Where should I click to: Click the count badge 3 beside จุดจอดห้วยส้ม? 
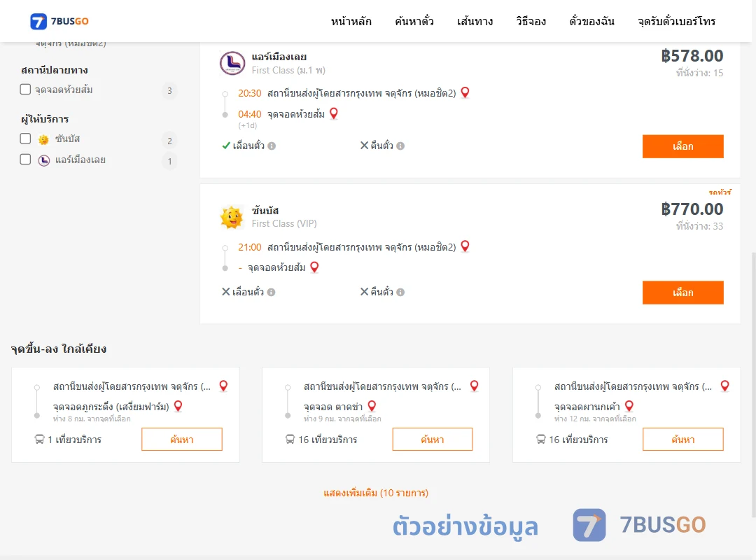coord(169,91)
